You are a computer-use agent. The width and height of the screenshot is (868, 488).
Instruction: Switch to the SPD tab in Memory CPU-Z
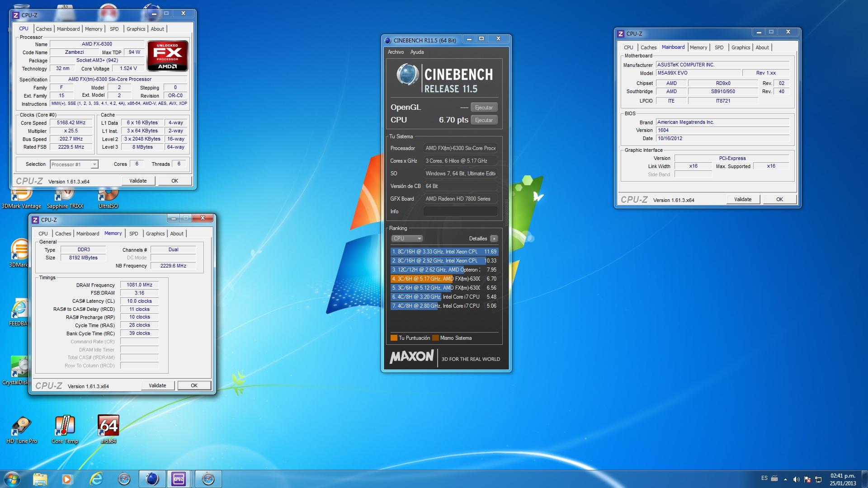tap(133, 234)
